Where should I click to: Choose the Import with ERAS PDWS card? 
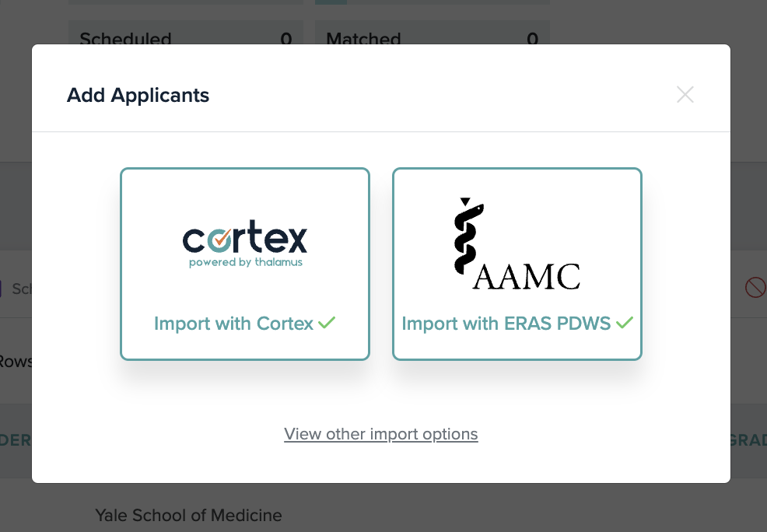(517, 264)
